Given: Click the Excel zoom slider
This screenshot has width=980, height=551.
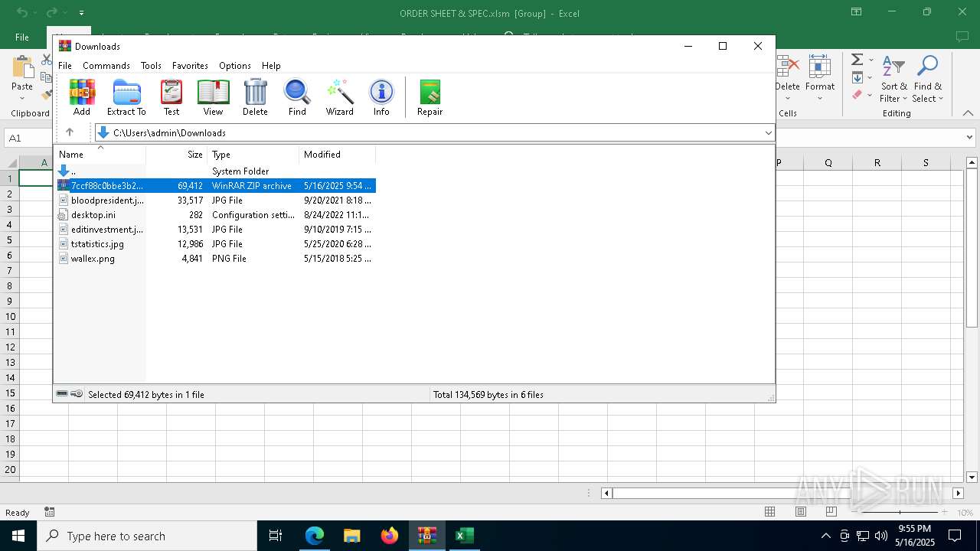Looking at the screenshot, I should [x=900, y=512].
